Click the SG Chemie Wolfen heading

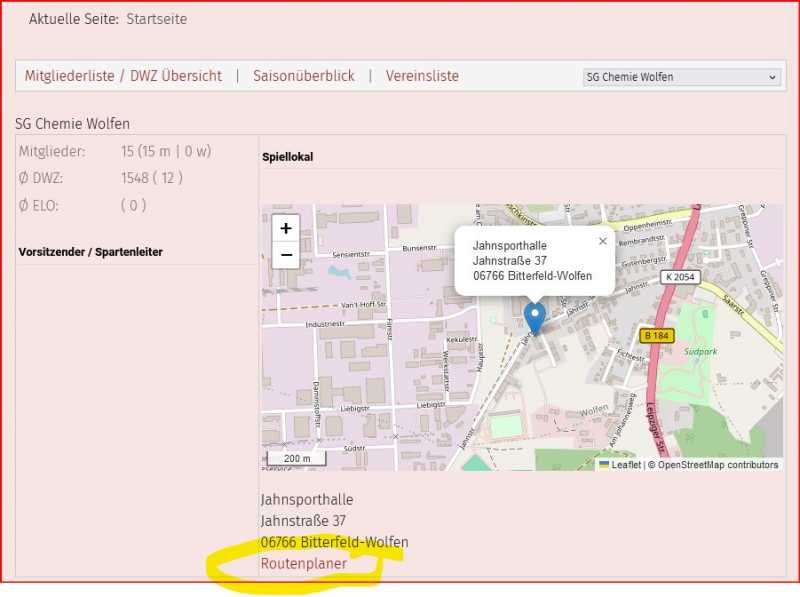click(72, 124)
